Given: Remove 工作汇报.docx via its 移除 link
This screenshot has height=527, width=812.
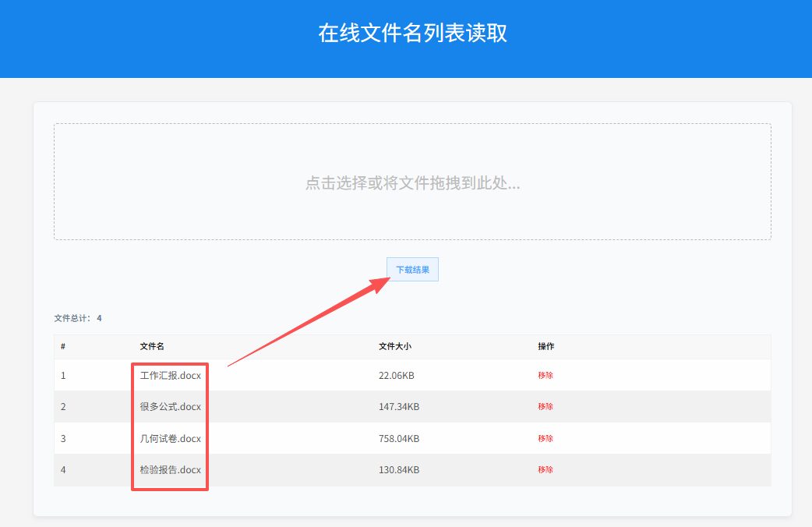Looking at the screenshot, I should point(545,375).
